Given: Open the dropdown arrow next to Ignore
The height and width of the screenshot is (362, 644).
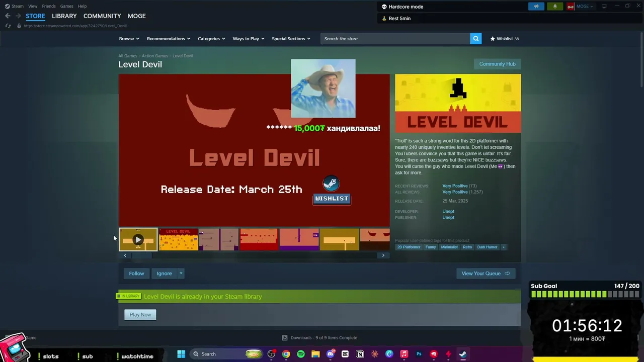Looking at the screenshot, I should click(x=181, y=274).
